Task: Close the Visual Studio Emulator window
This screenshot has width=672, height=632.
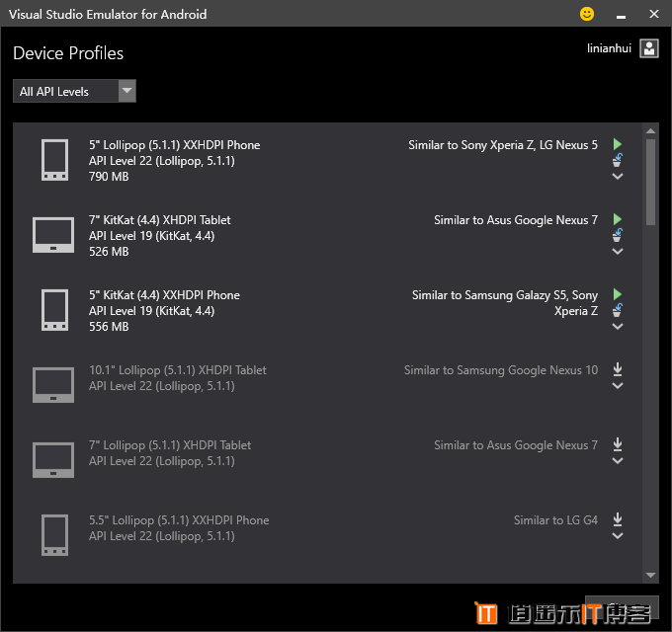Action: [x=653, y=14]
